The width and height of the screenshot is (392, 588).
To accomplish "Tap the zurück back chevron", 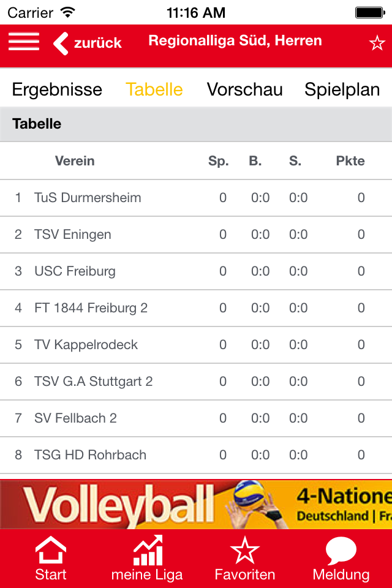I will [62, 43].
